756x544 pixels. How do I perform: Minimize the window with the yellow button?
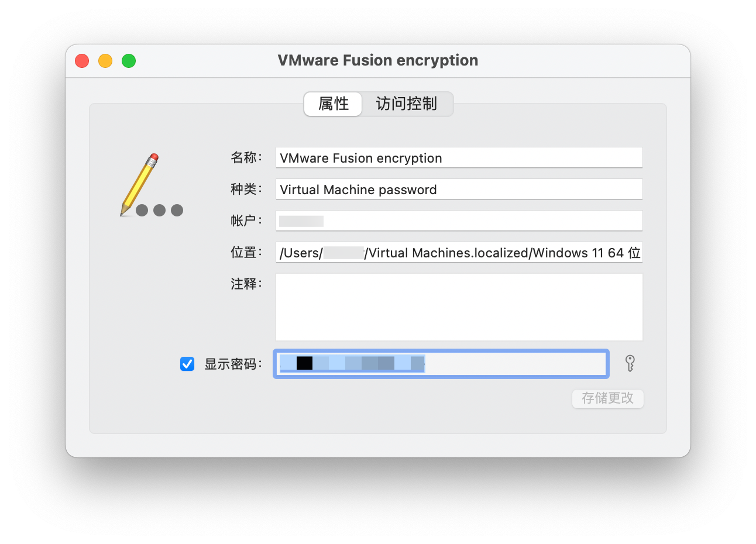pyautogui.click(x=105, y=61)
